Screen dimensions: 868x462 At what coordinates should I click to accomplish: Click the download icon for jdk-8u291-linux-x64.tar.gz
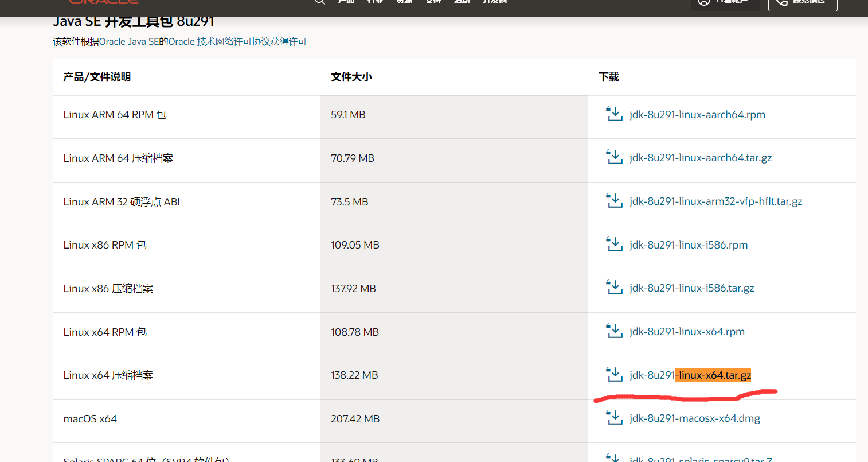[x=614, y=375]
